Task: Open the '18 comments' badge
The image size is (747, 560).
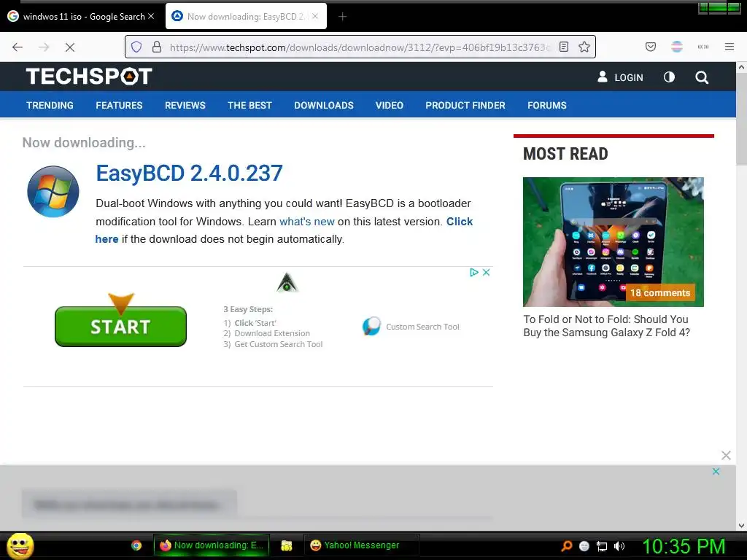Action: (x=660, y=293)
